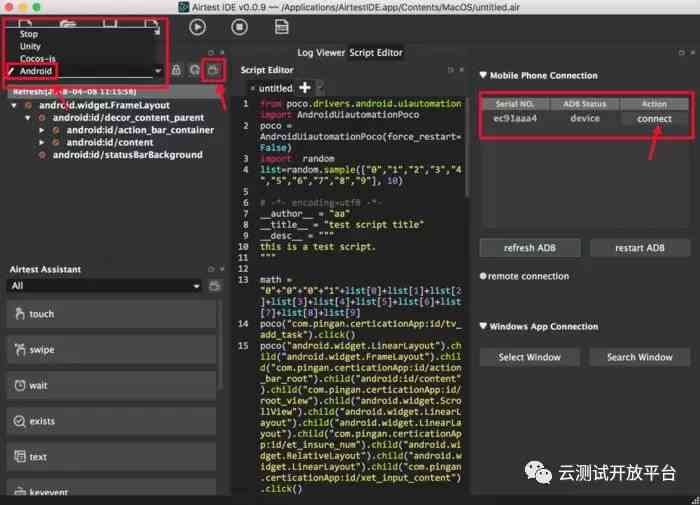Run the script with the play button

(x=197, y=27)
